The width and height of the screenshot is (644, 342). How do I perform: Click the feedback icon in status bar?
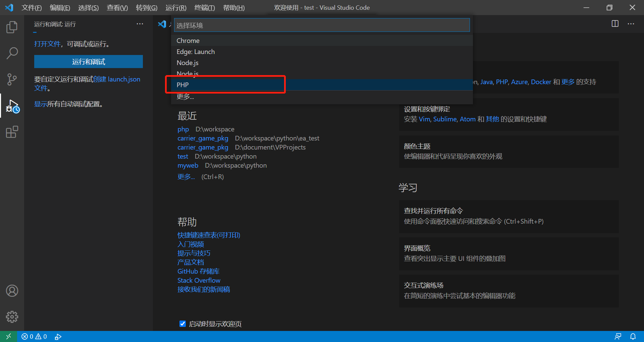coord(618,336)
